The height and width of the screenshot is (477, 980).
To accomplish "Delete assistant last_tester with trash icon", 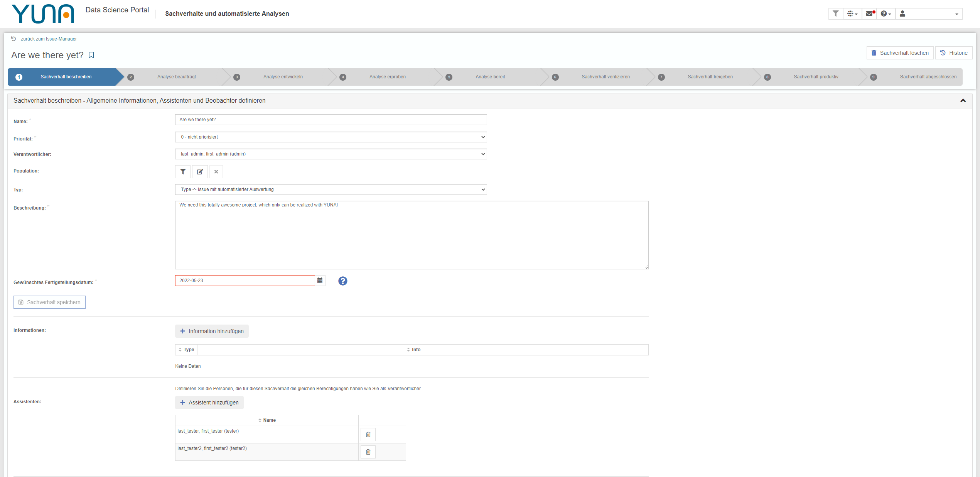I will pos(368,435).
